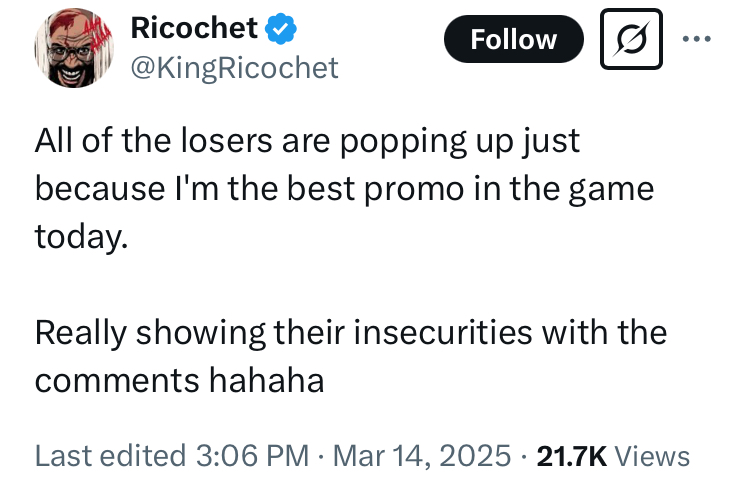
Task: Click the "Views" label
Action: 652,456
